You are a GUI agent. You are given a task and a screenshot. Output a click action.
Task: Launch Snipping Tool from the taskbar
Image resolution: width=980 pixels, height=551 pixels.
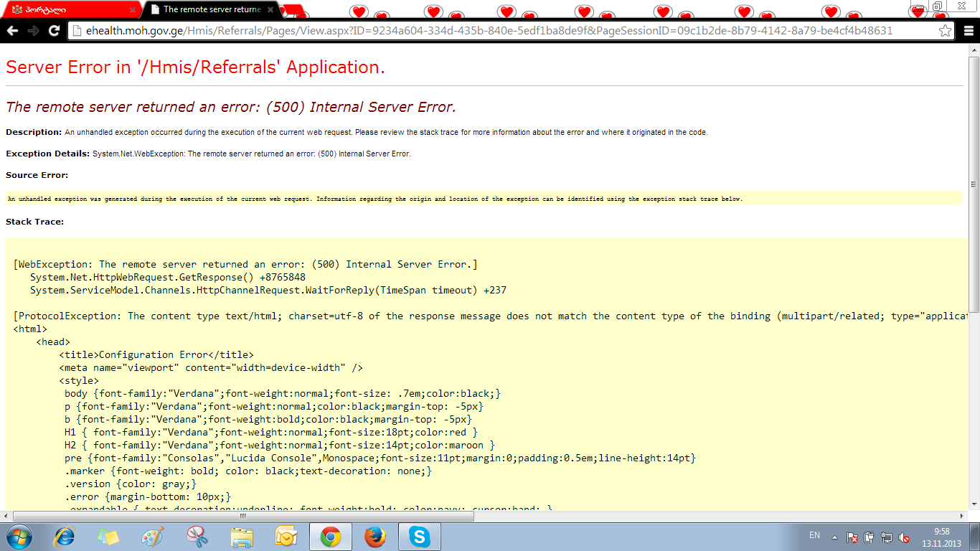coord(197,536)
